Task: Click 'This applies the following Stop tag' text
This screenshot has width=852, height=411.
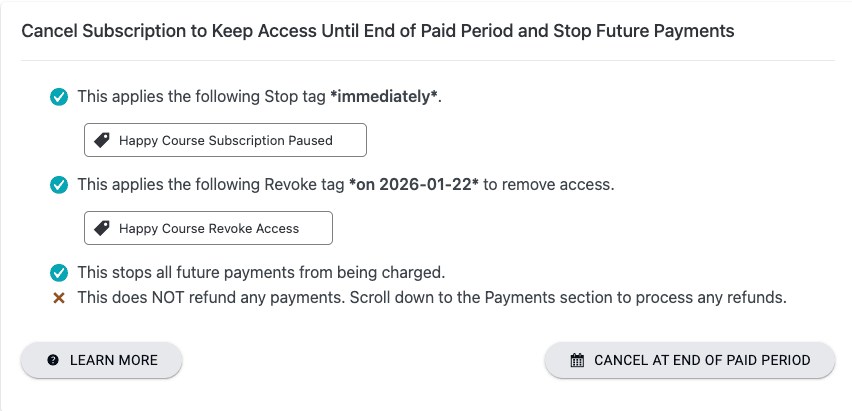Action: 200,98
